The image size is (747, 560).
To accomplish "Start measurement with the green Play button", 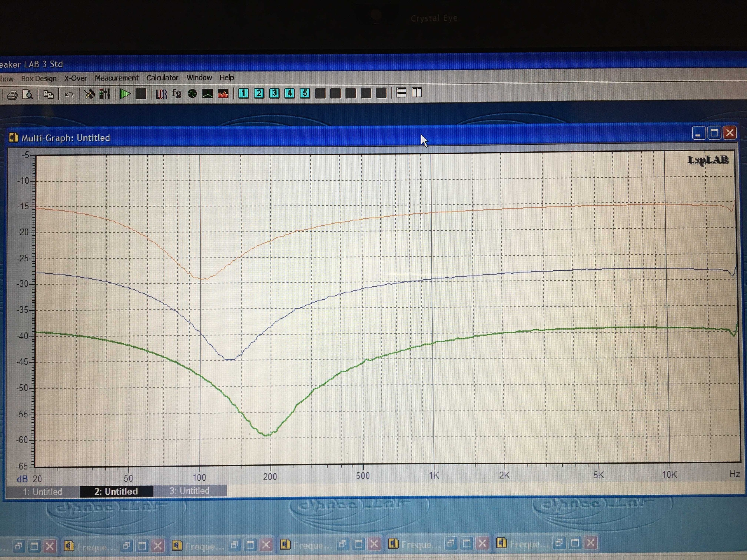I will [x=125, y=94].
